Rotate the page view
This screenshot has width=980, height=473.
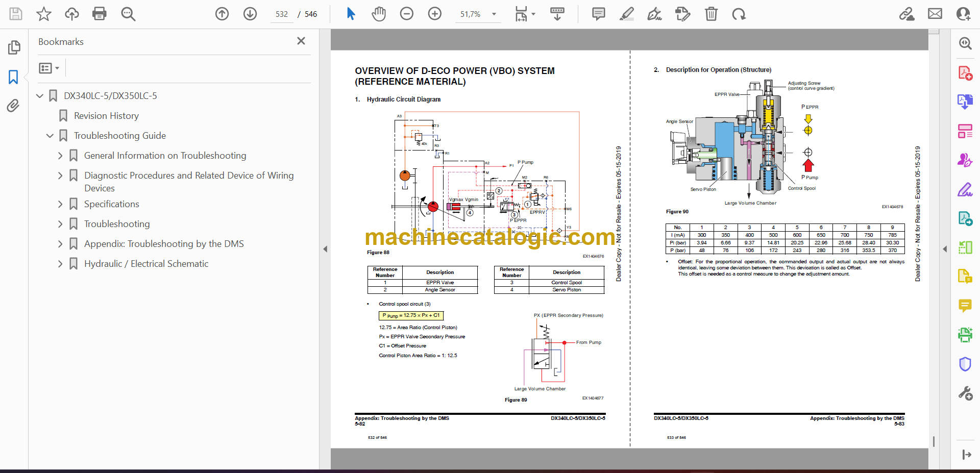(739, 14)
